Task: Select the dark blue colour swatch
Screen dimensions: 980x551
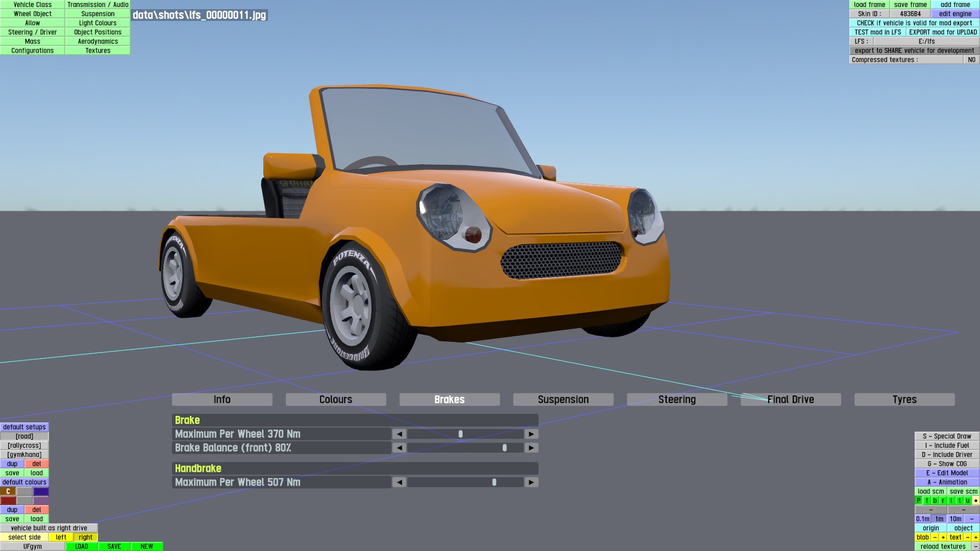Action: pos(41,491)
